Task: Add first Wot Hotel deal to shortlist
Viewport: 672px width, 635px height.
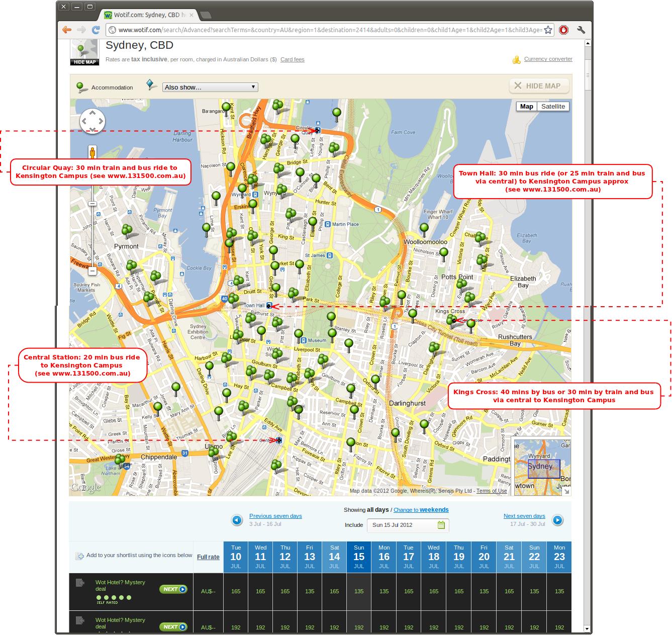Action: (x=80, y=583)
